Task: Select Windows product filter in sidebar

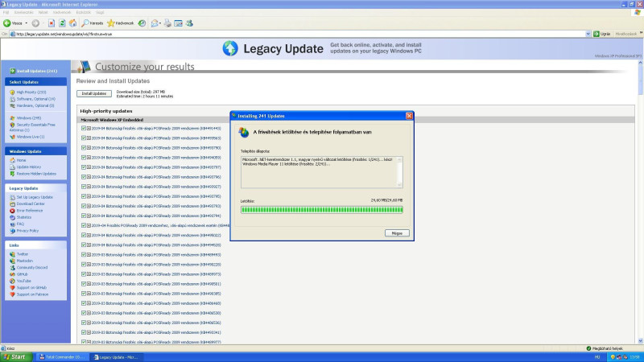Action: coord(28,117)
